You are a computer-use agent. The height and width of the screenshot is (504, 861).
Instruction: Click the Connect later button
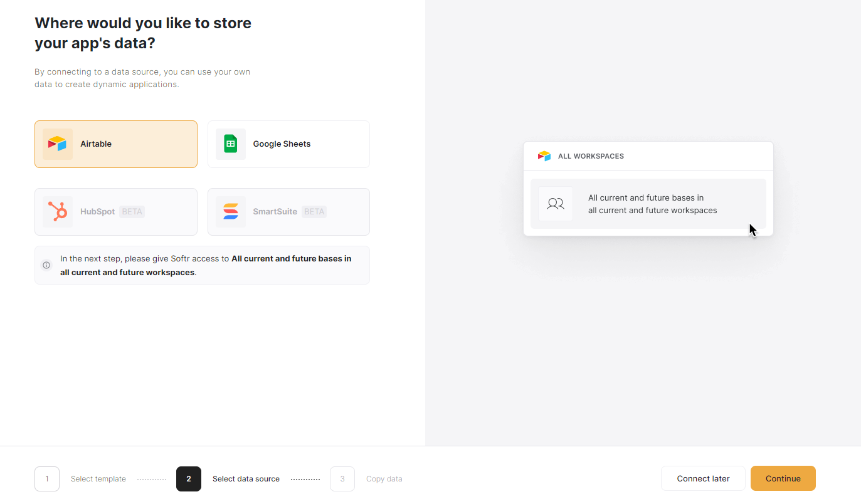[703, 478]
